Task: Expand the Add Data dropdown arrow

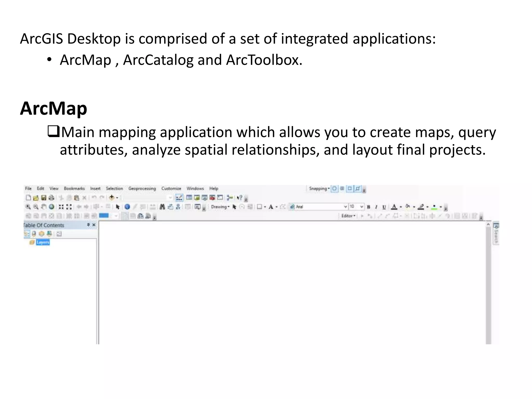Action: (x=117, y=198)
